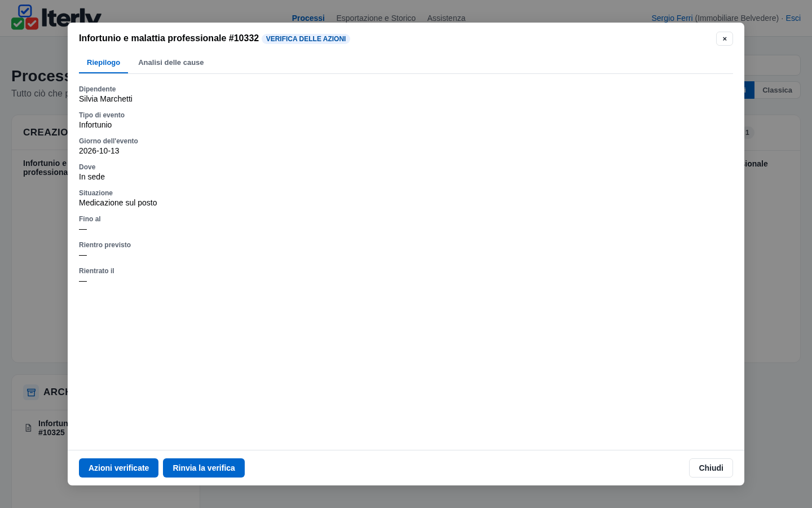Click the Tipo di evento label
The height and width of the screenshot is (508, 812).
click(101, 115)
